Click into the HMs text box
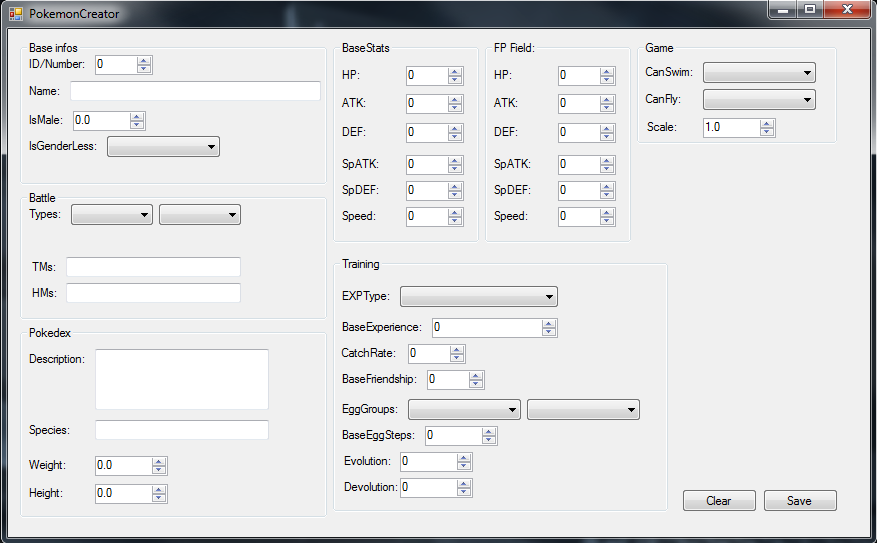The image size is (877, 543). click(153, 293)
